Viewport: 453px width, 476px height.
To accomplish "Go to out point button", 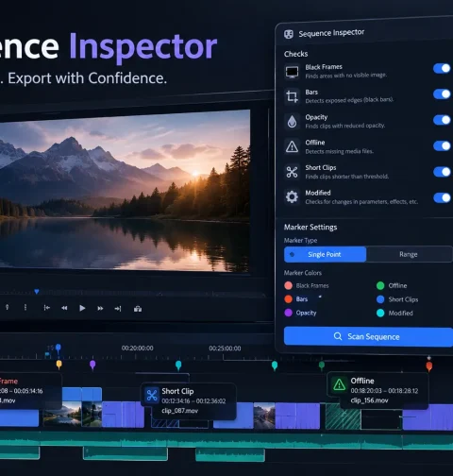I will pyautogui.click(x=118, y=309).
